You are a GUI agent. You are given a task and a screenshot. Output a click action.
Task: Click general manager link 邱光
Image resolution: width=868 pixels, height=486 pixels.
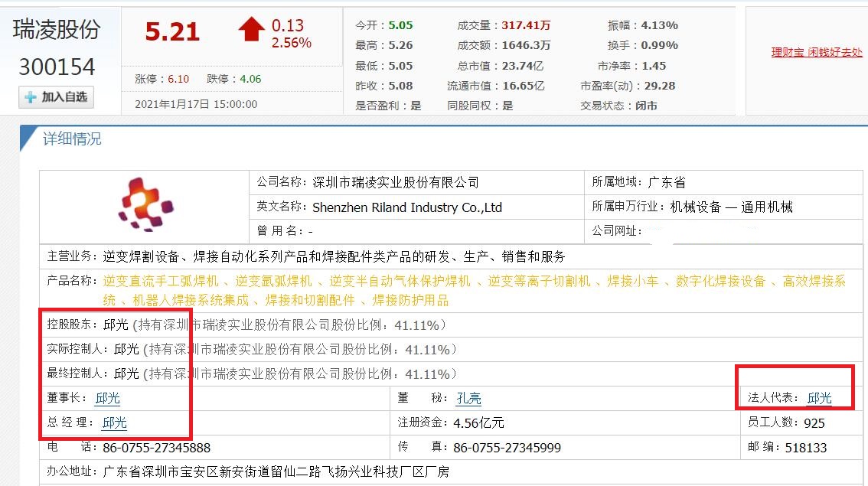pyautogui.click(x=113, y=422)
